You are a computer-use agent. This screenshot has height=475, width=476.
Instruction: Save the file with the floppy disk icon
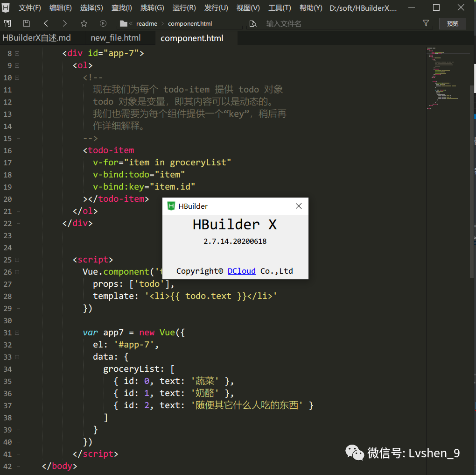[27, 23]
